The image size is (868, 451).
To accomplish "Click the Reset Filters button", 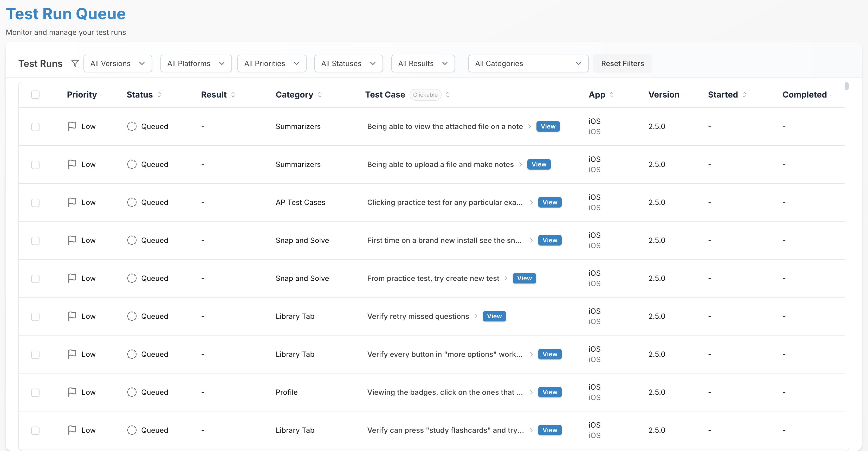I will pyautogui.click(x=622, y=63).
